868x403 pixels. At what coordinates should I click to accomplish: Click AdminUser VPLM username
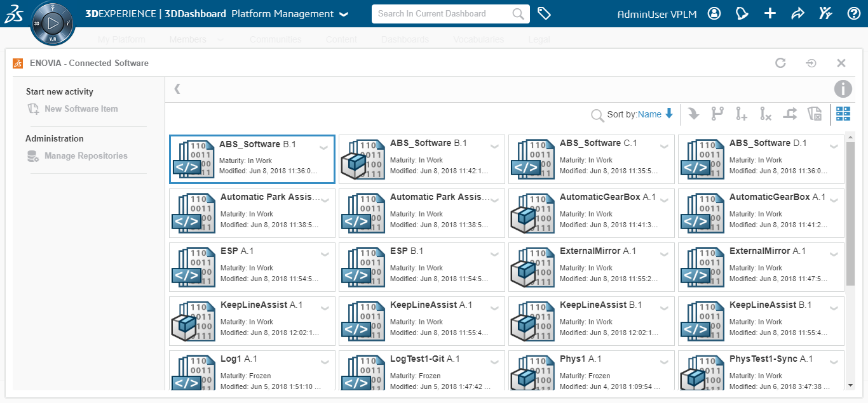657,14
